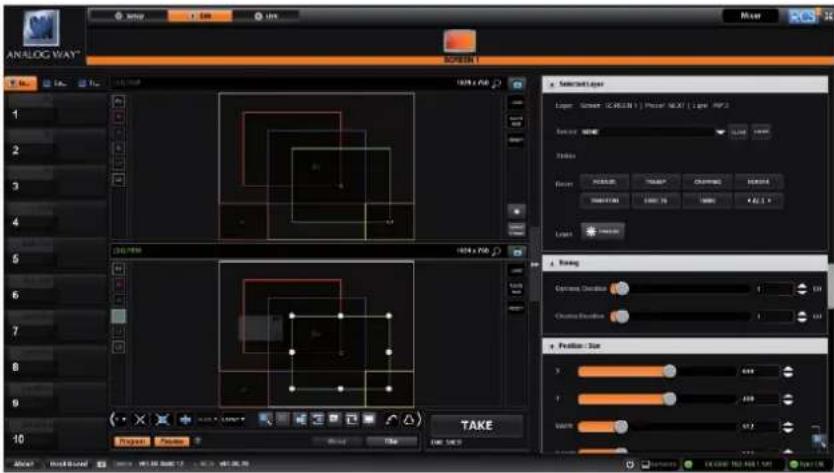Adjust the X position slider
Image resolution: width=834 pixels, height=473 pixels.
point(657,371)
